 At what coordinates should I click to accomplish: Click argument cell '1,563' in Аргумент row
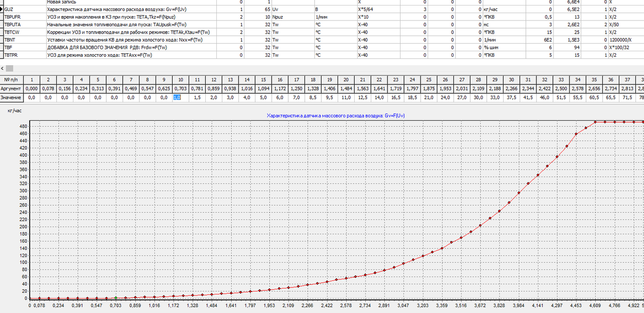363,88
